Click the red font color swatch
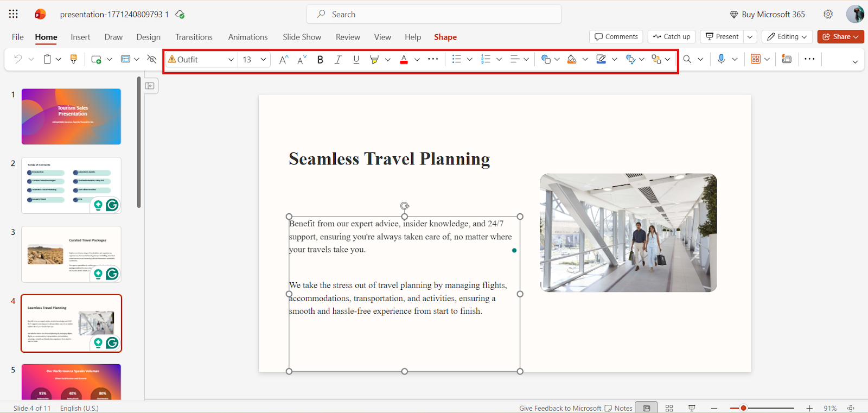868x413 pixels. pos(404,60)
